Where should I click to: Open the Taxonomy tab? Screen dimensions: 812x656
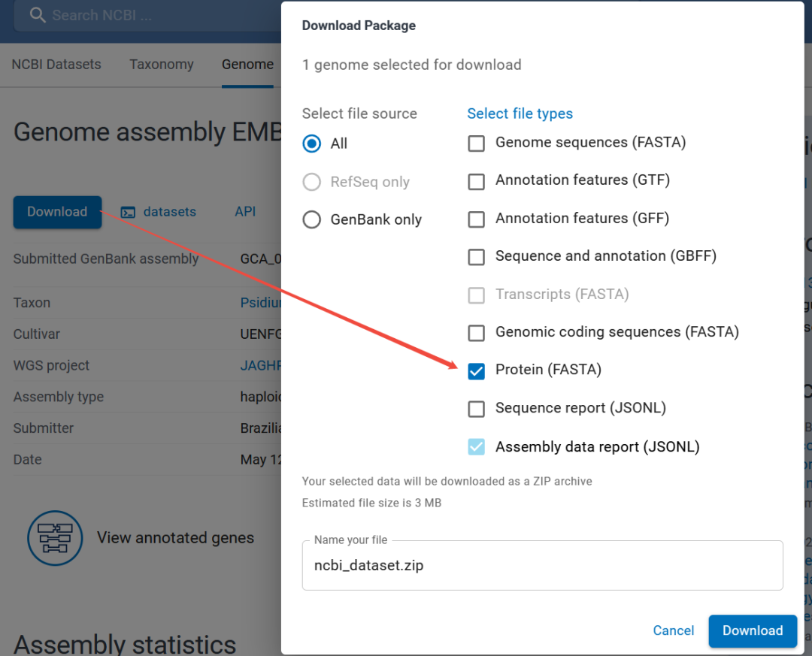point(162,64)
